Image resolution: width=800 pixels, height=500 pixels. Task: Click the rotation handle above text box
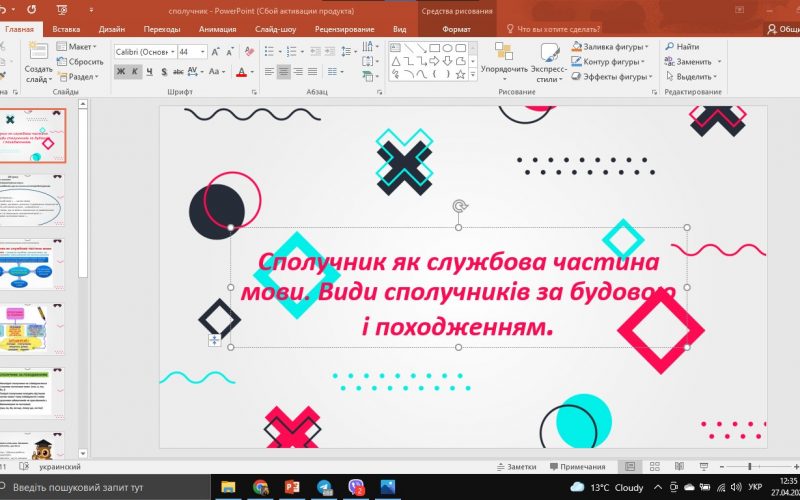pos(460,206)
